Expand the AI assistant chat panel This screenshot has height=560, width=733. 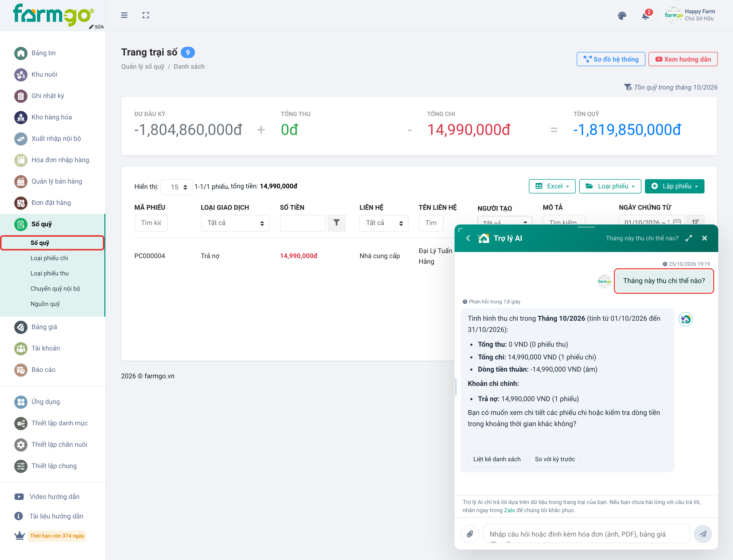point(689,238)
